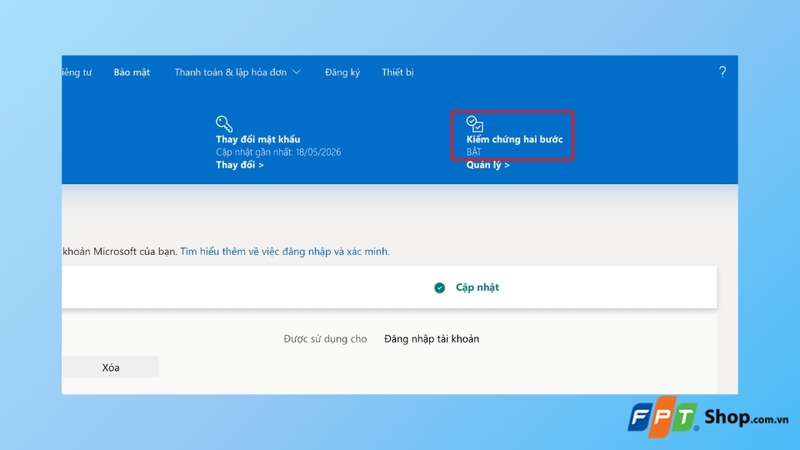Click the Được sử dụng cho label
The width and height of the screenshot is (800, 450).
click(325, 339)
